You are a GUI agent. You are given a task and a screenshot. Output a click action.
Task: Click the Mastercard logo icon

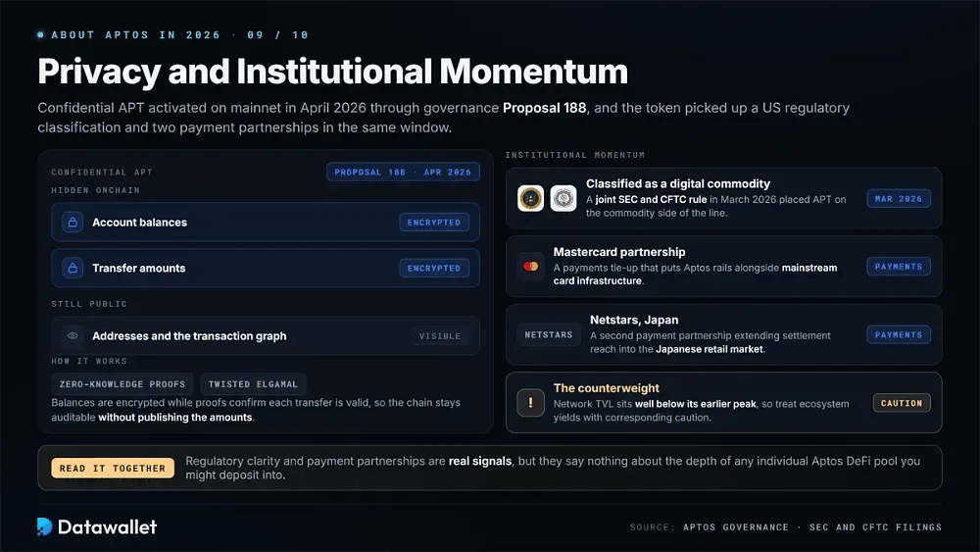[530, 267]
